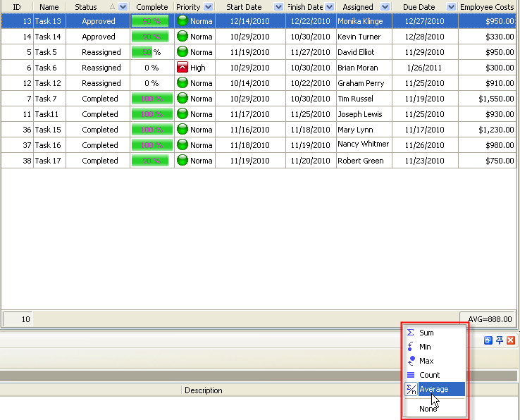Pick None to remove the summary
This screenshot has width=520, height=420.
pyautogui.click(x=428, y=409)
